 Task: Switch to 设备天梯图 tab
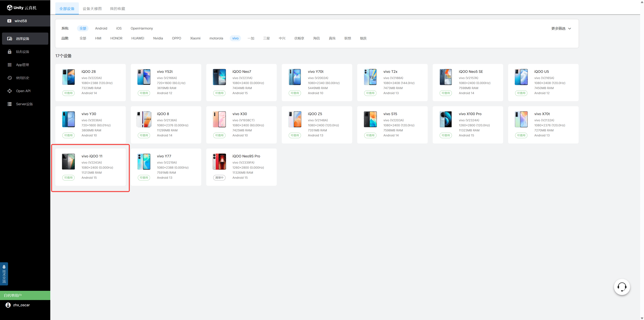pyautogui.click(x=92, y=9)
